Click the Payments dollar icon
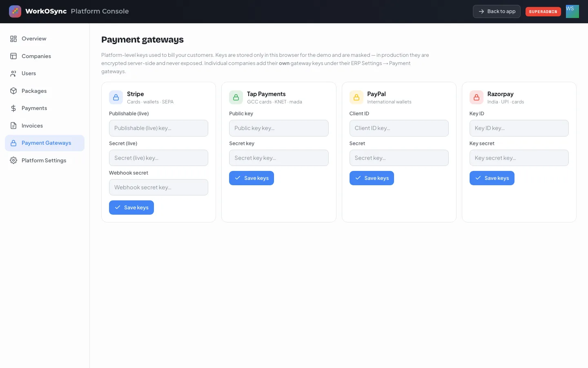Image resolution: width=588 pixels, height=368 pixels. pos(13,108)
